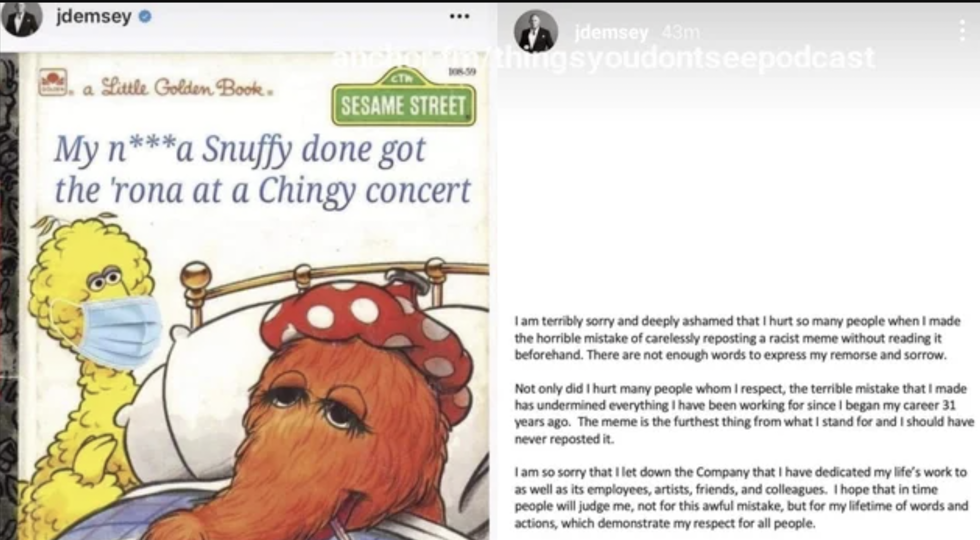Viewport: 980px width, 540px height.
Task: Click the meme title text about Snuffy
Action: [263, 170]
